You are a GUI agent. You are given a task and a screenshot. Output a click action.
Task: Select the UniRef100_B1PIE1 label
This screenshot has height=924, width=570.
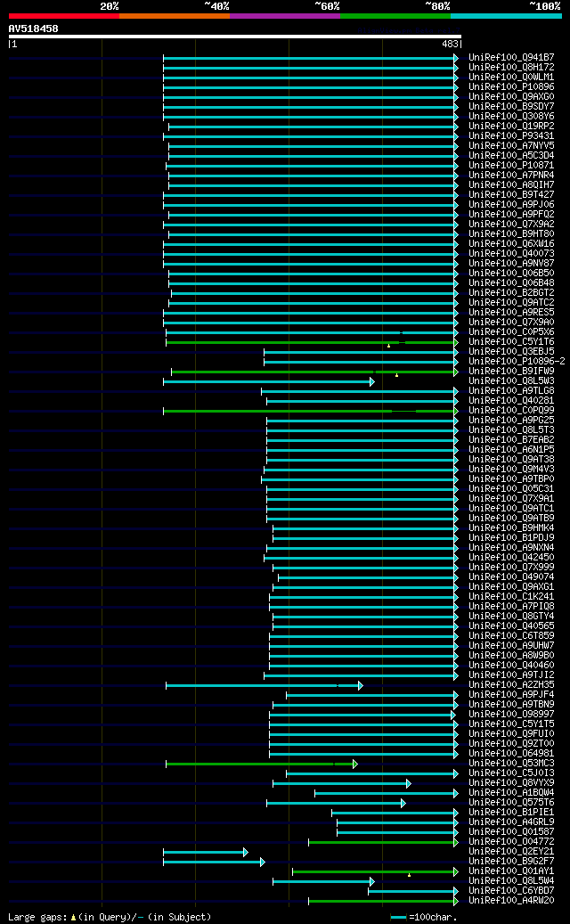pos(511,812)
